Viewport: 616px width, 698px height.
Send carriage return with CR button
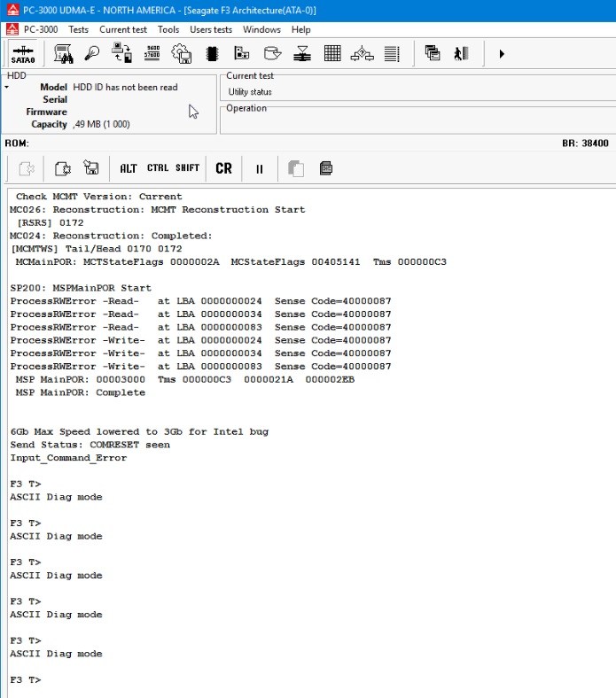click(x=224, y=168)
